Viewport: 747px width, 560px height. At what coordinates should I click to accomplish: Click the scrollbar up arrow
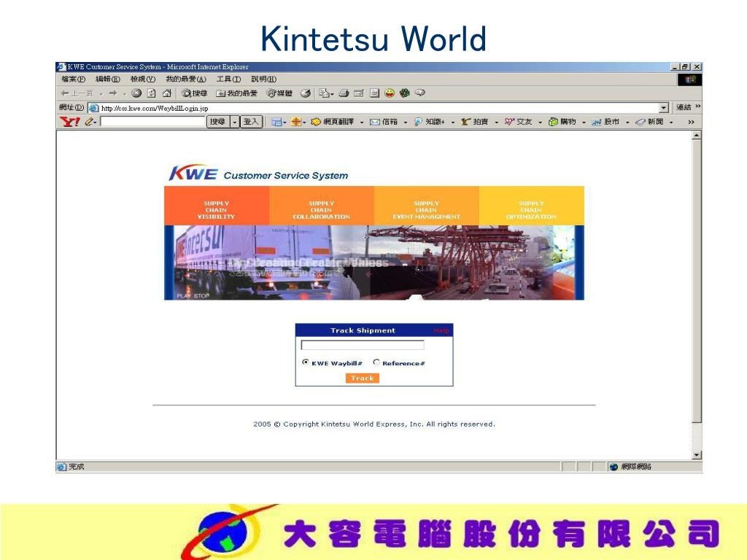tap(697, 136)
